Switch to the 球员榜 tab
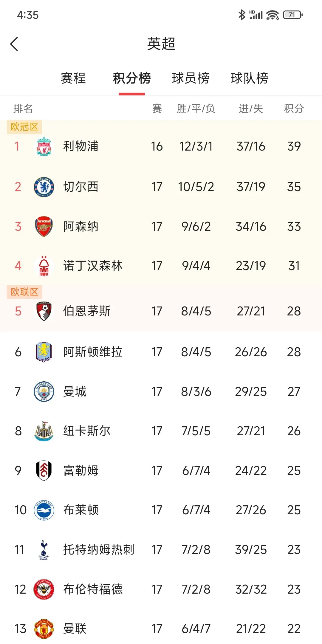 click(x=191, y=78)
